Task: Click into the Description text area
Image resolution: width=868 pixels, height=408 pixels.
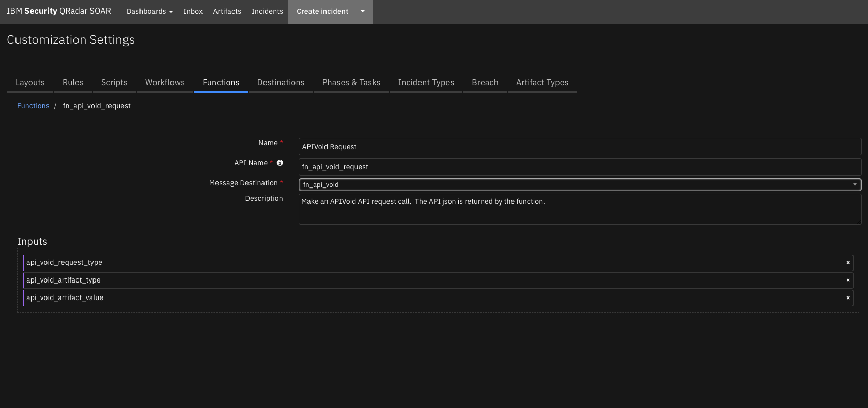Action: click(x=580, y=209)
